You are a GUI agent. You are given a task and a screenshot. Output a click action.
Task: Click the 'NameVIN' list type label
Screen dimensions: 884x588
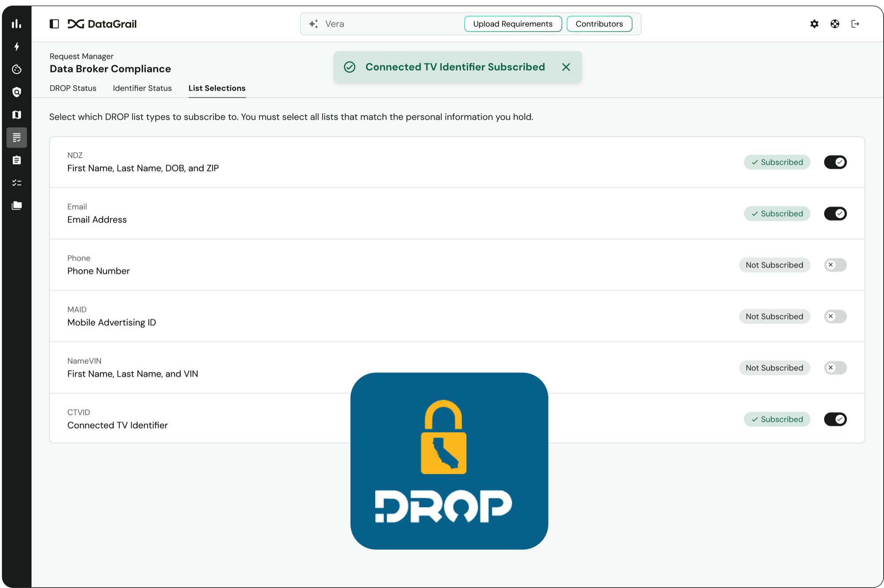(84, 361)
